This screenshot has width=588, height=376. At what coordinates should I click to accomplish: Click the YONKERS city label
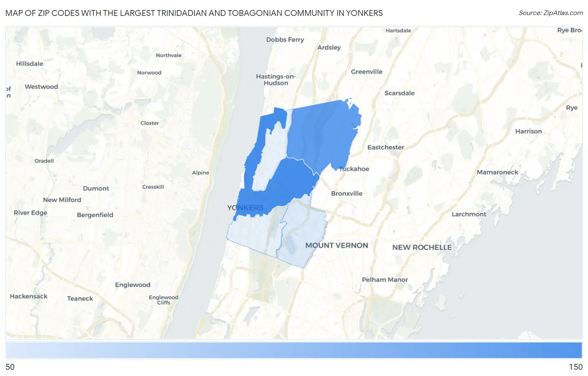(x=245, y=207)
